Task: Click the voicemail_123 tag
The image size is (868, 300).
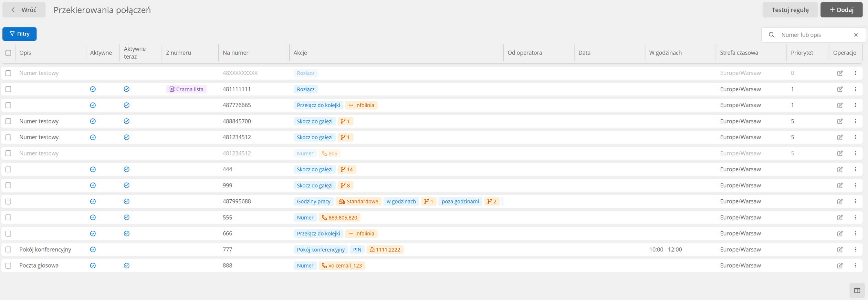Action: 342,266
